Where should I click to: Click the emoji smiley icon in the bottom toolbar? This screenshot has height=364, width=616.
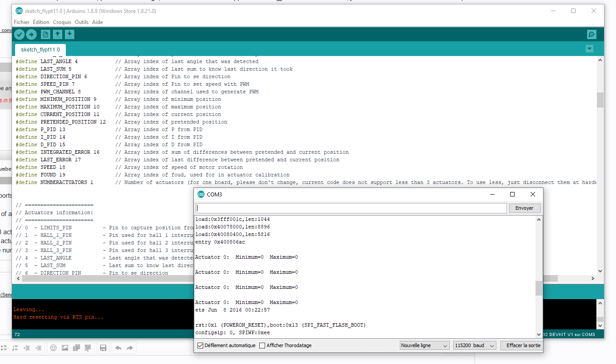coord(53,348)
